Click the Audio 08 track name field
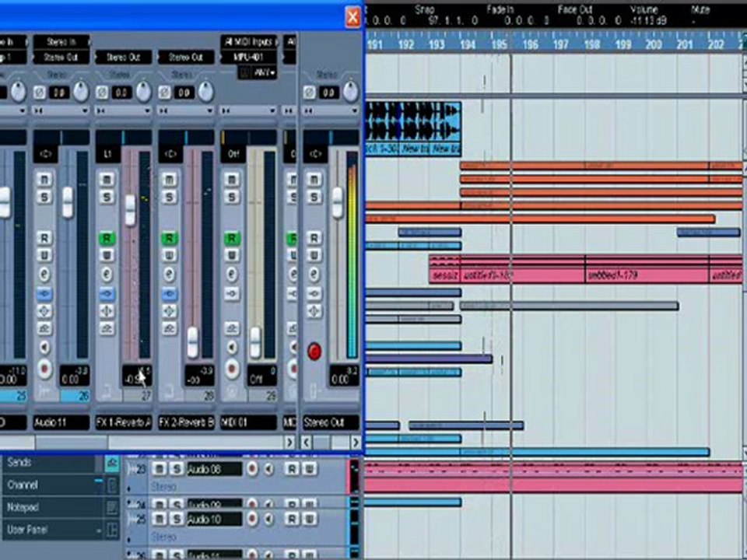This screenshot has width=747, height=560. (215, 469)
